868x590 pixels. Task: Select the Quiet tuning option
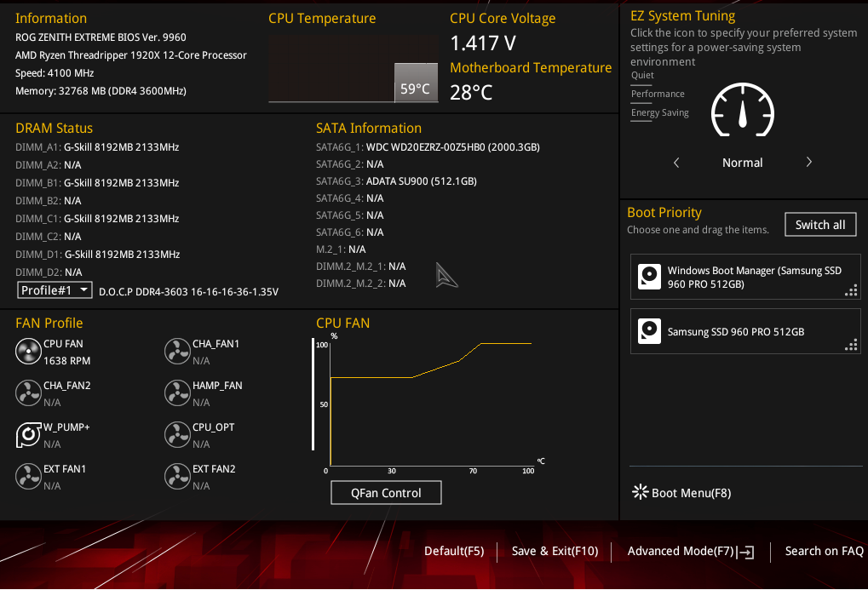(642, 75)
